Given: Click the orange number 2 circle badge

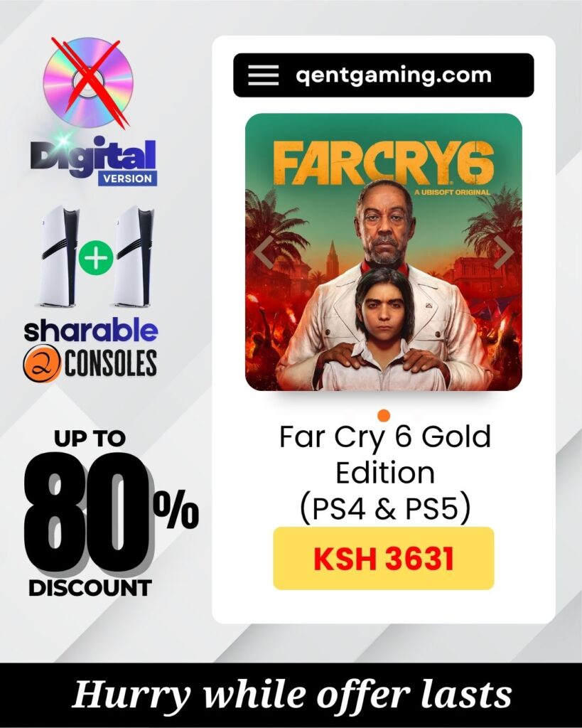Looking at the screenshot, I should pos(41,363).
